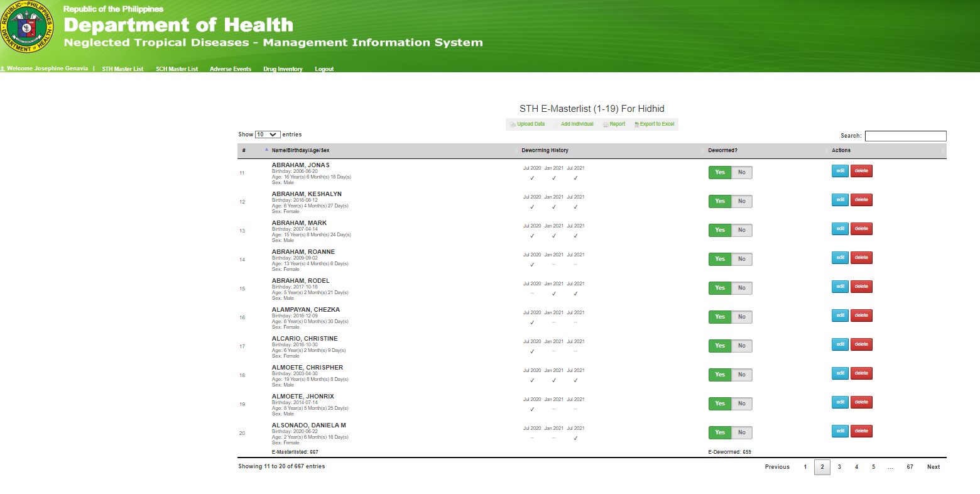980x494 pixels.
Task: Switch Dewormed to No for ALSONADO, DANIELA M
Action: tap(742, 432)
